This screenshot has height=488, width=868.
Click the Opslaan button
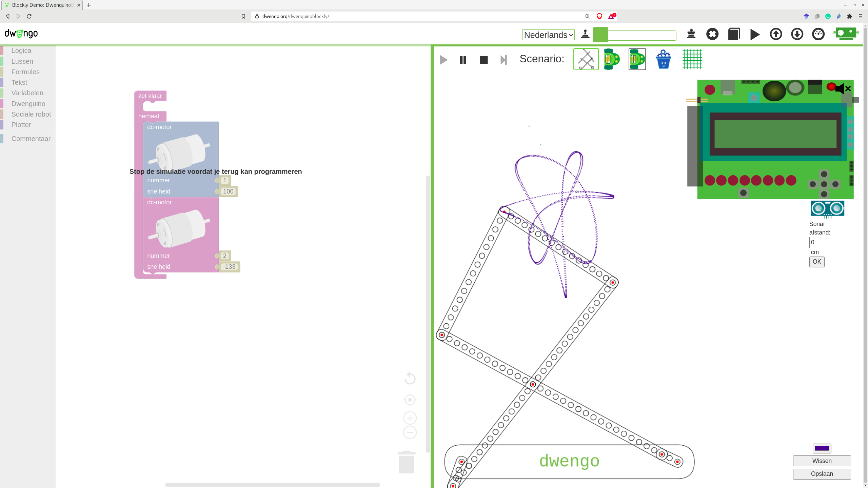(822, 474)
